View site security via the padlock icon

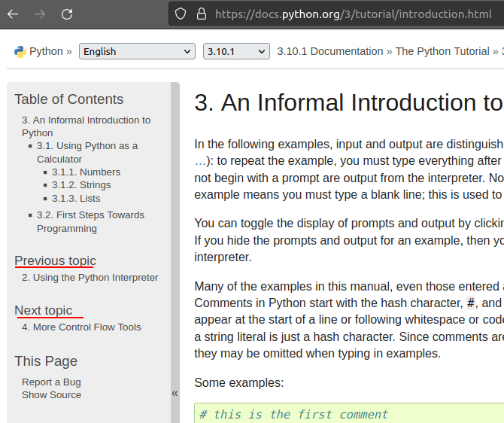point(201,14)
